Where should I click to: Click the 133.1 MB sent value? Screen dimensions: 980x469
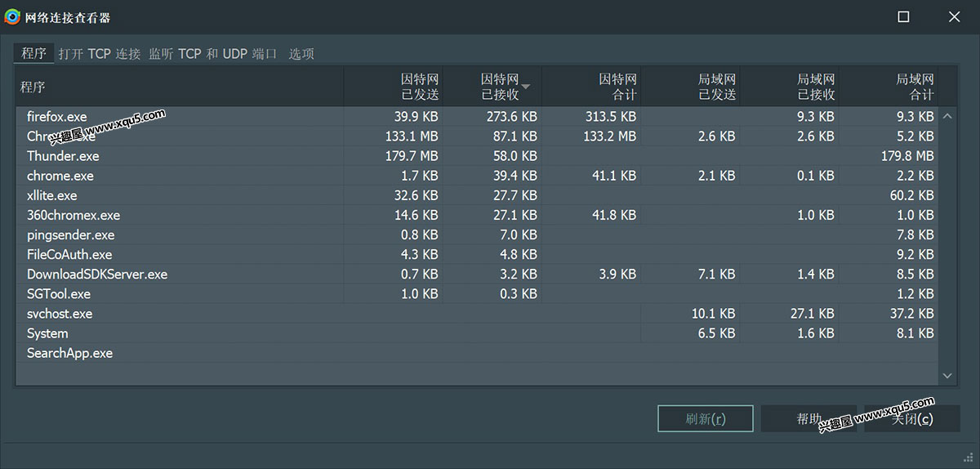(412, 136)
